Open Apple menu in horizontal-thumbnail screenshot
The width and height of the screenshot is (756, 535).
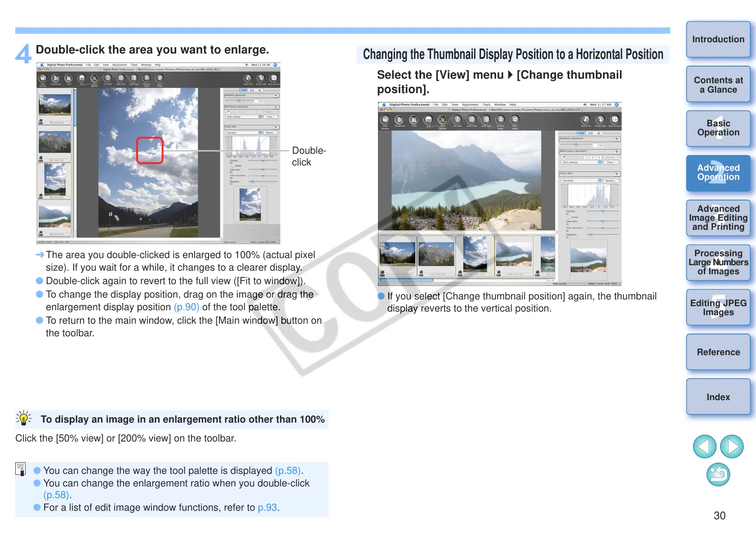tap(383, 105)
